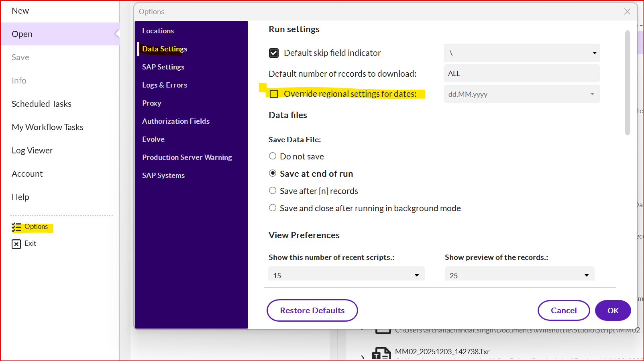Click the MM02_20251203_142738.Txr file icon
Viewport: 644px width, 361px height.
point(381,353)
